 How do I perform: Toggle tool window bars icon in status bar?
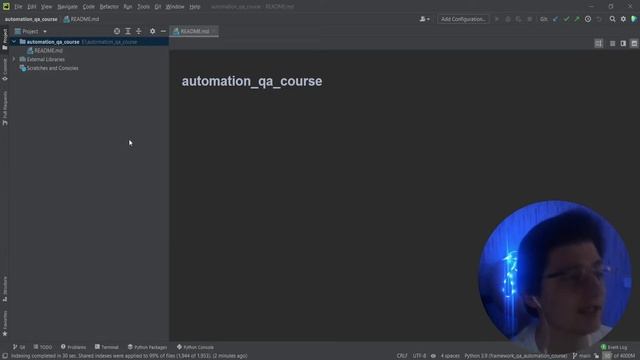pos(5,356)
